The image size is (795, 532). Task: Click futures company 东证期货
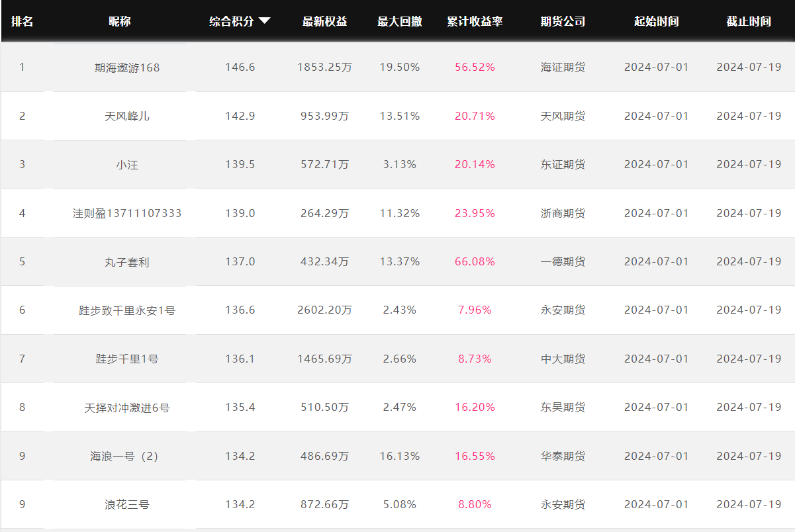tap(563, 165)
